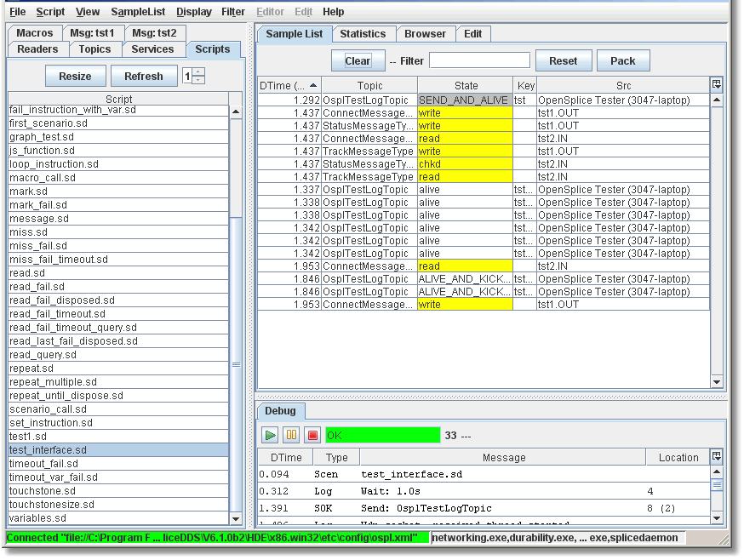Open Debug table column configuration icon
744x560 pixels.
717,457
